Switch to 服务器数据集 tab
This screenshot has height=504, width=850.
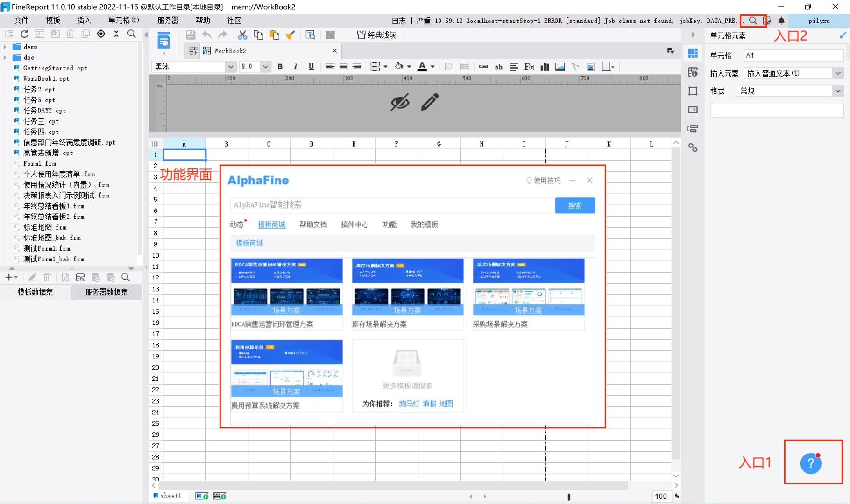106,292
